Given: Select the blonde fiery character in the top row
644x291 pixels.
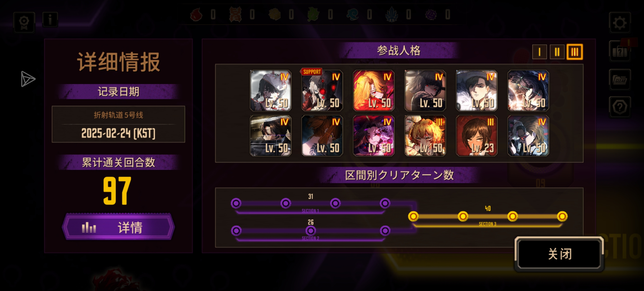Looking at the screenshot, I should [374, 91].
